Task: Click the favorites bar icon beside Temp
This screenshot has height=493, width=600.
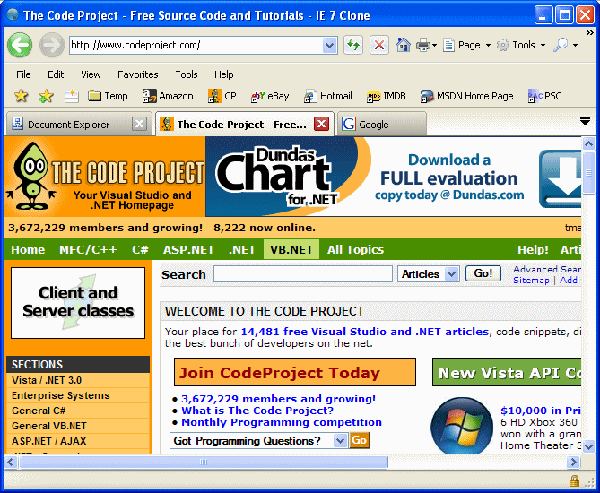Action: [72, 96]
